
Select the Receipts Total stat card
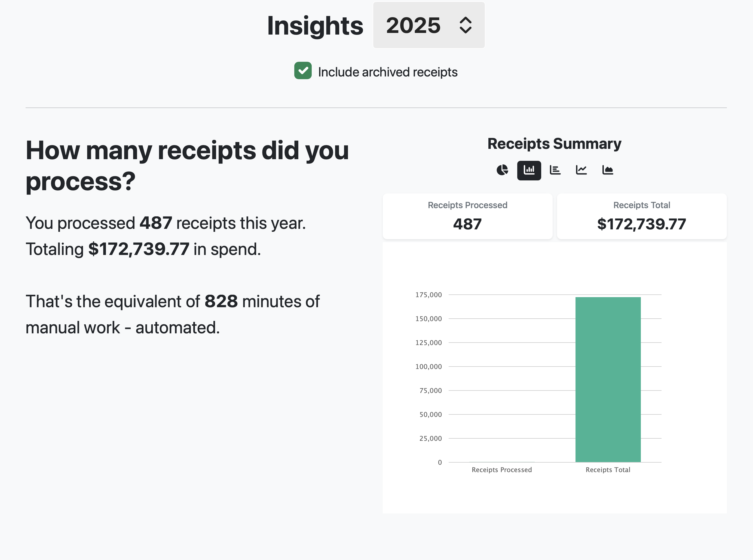[641, 216]
